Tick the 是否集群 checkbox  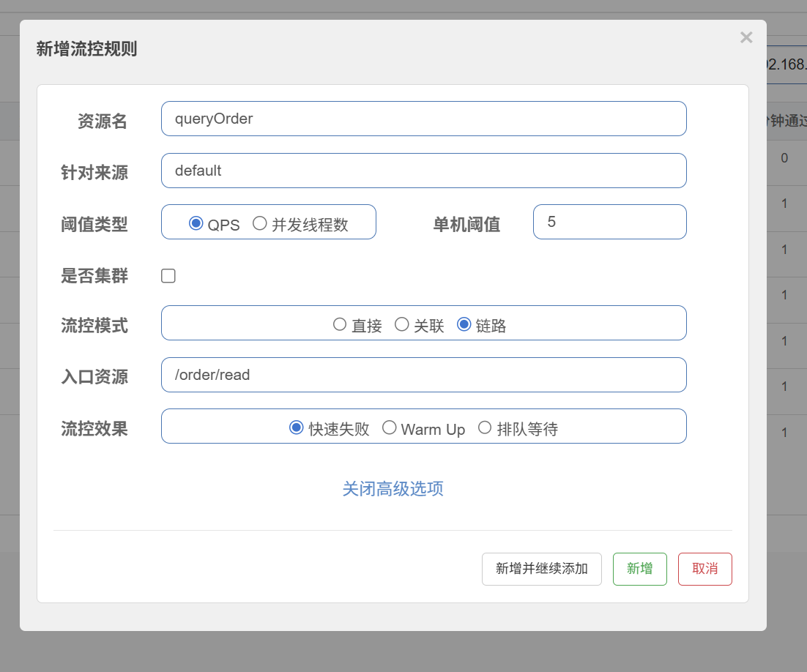pos(168,276)
